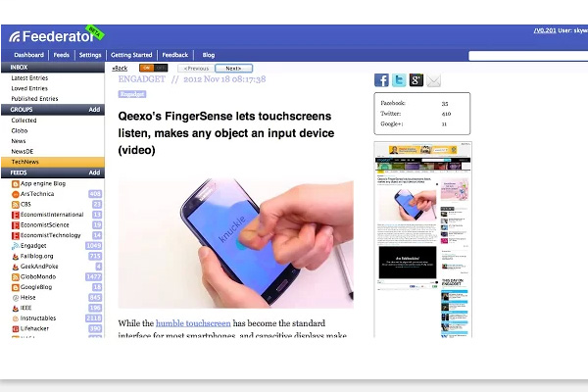Viewport: 588px width, 392px height.
Task: Click the Facebook share count row
Action: tap(416, 103)
